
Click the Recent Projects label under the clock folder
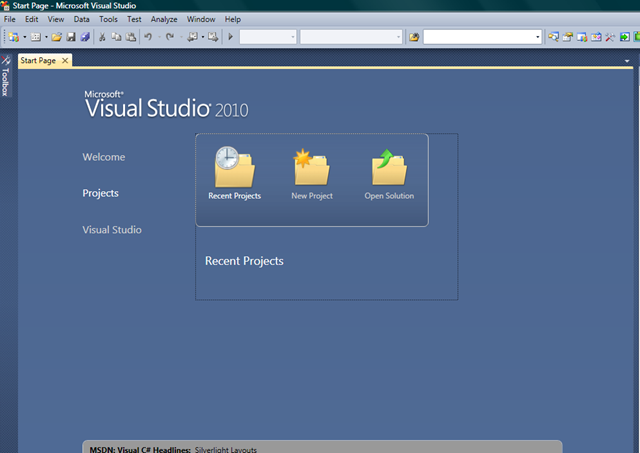pos(234,196)
